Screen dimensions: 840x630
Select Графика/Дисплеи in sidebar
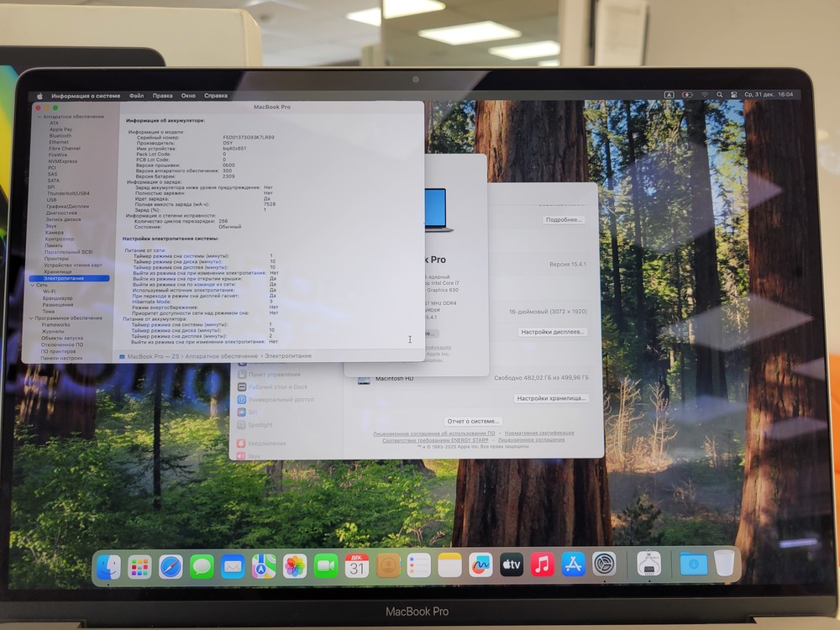pyautogui.click(x=67, y=207)
